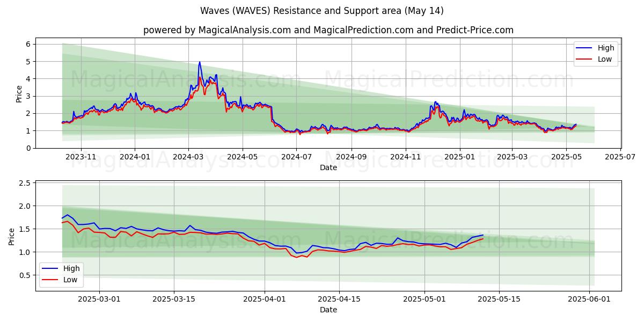Image resolution: width=644 pixels, height=322 pixels.
Task: Click the '2024-05' date tick
Action: [242, 157]
